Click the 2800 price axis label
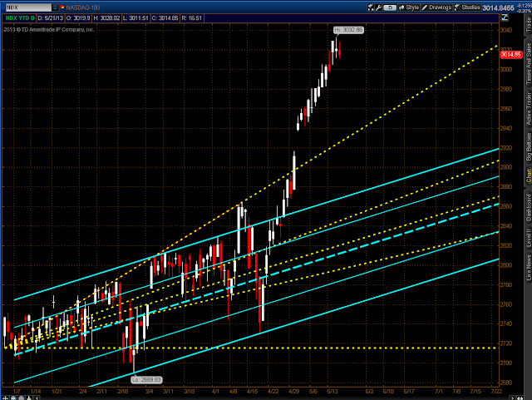This screenshot has width=532, height=400. 506,265
